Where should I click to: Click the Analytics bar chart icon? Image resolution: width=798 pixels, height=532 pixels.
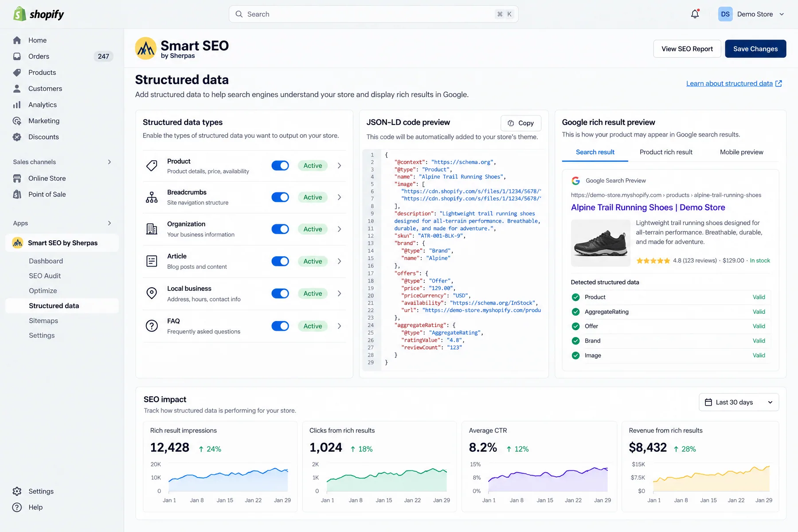(17, 105)
